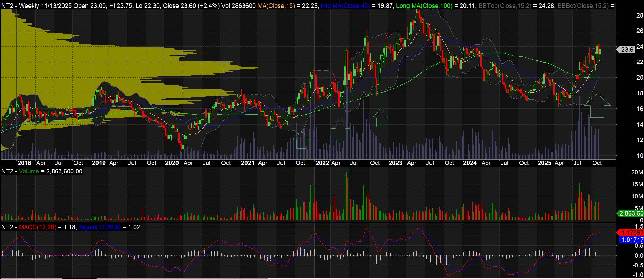Click the 20M level on volume axis

coord(637,172)
